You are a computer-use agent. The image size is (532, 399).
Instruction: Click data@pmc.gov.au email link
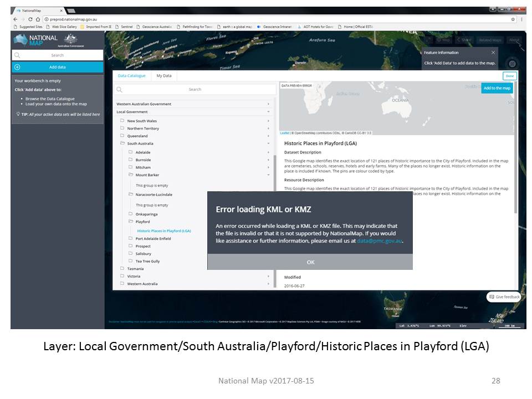coord(379,241)
